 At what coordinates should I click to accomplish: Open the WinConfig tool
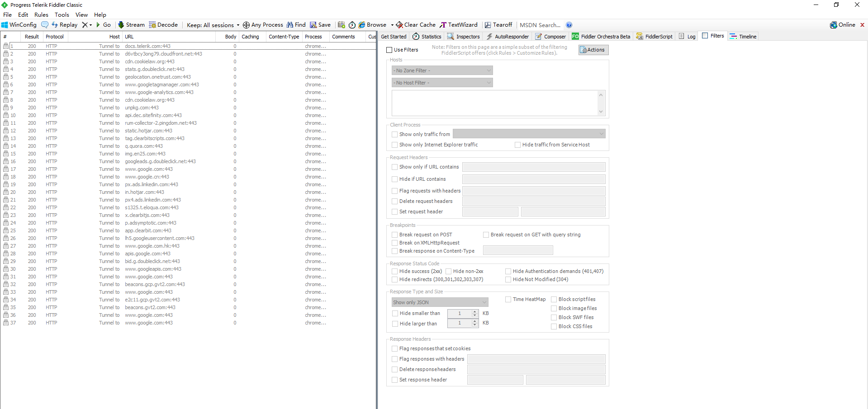19,25
